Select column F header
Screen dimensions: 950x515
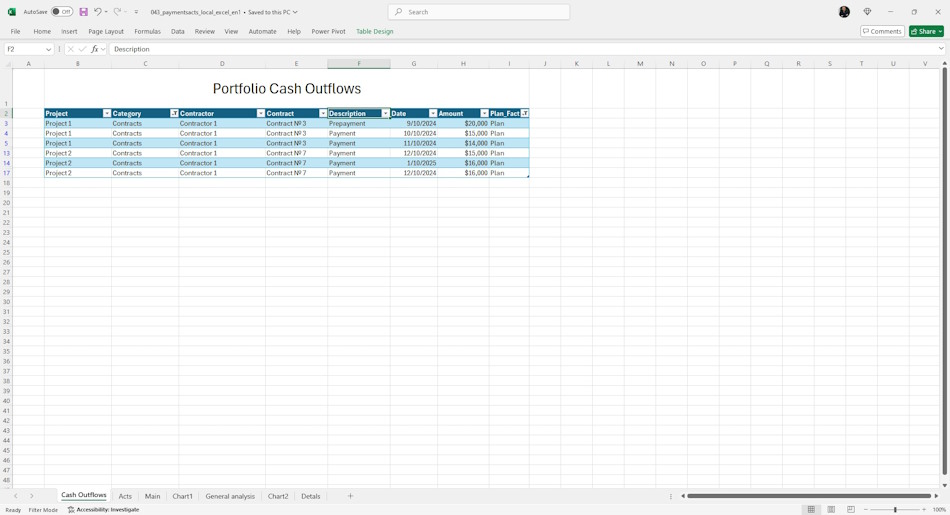click(x=359, y=64)
